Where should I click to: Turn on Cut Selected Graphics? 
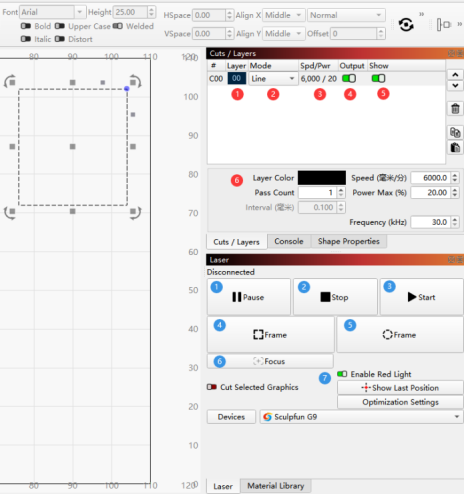pyautogui.click(x=212, y=387)
